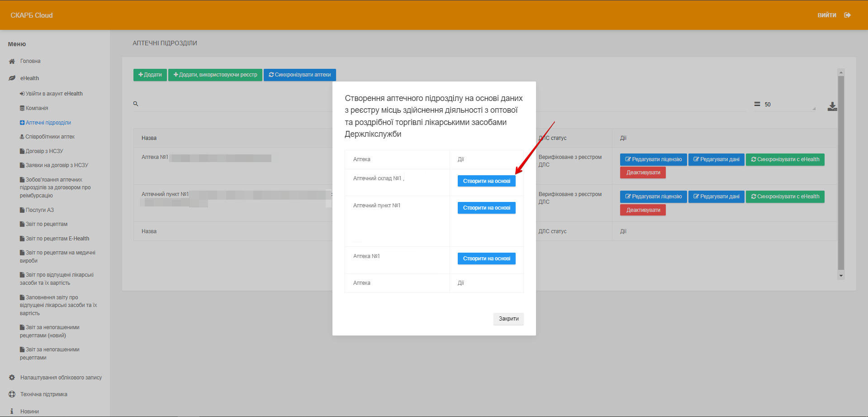
Task: Select Договір з НСЗУ menu item
Action: point(44,151)
